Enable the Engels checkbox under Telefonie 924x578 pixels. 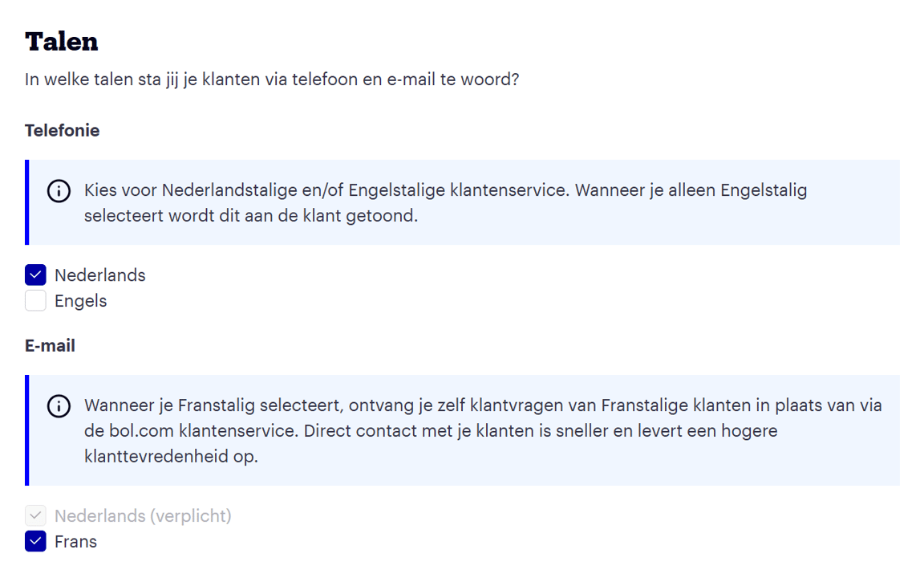[x=34, y=300]
